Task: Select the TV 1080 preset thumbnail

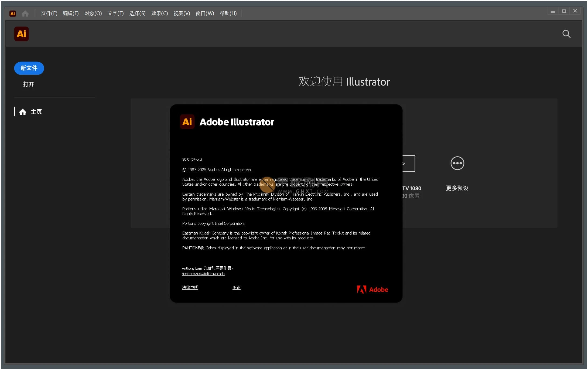Action: [409, 164]
